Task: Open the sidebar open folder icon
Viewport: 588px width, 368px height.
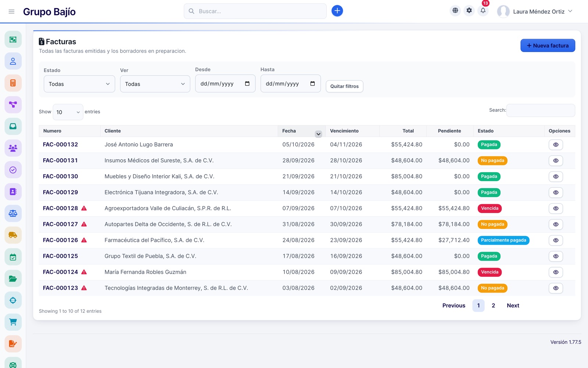Action: tap(13, 279)
